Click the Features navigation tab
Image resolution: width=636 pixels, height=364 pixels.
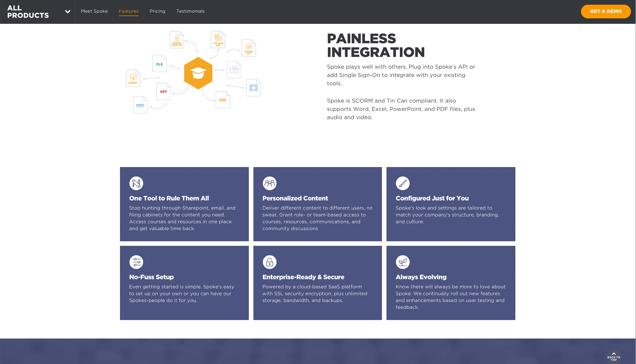(129, 11)
